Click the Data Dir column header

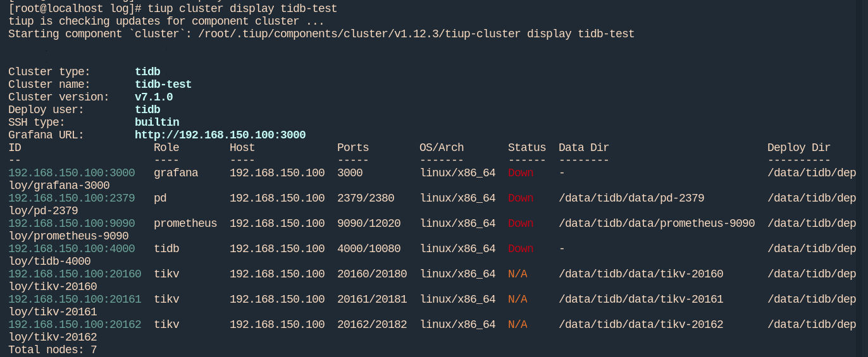[x=584, y=147]
